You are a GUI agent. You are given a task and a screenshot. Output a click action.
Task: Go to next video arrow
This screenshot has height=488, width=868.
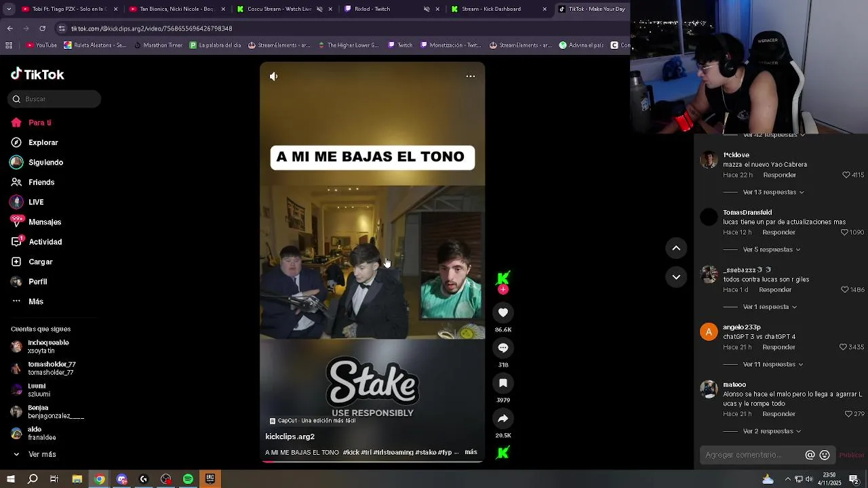[x=676, y=277]
